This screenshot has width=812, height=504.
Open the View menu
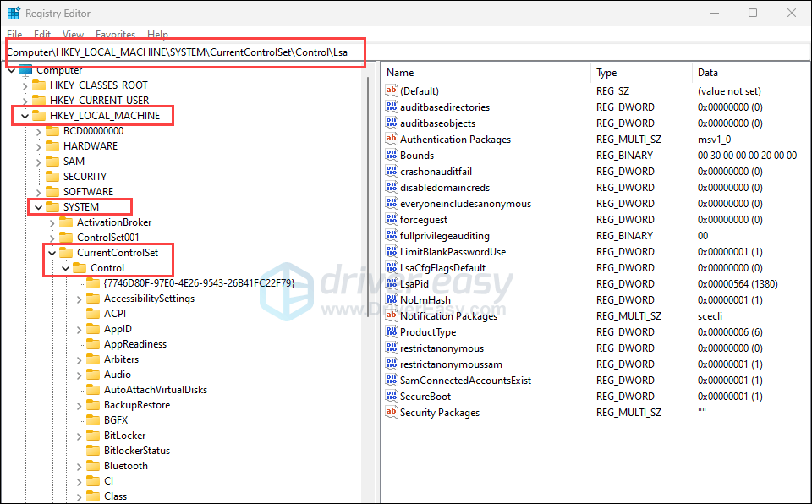73,35
